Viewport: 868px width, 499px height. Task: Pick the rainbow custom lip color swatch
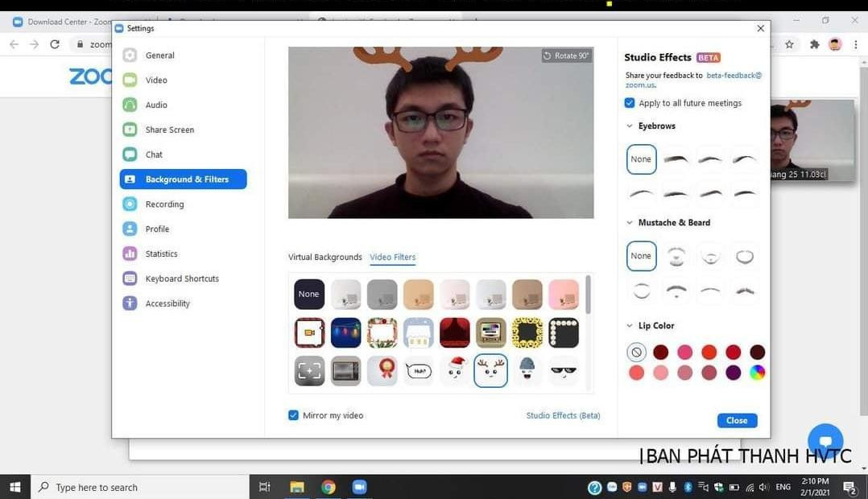[756, 372]
